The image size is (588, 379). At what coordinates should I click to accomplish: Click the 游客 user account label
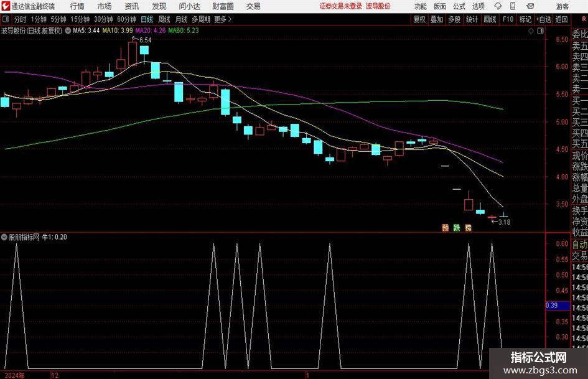click(562, 6)
